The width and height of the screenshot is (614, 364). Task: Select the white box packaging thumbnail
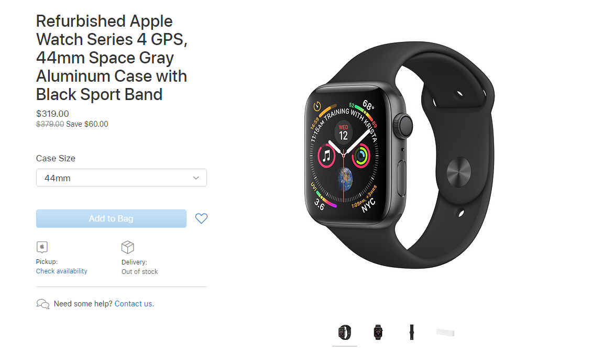click(x=445, y=333)
